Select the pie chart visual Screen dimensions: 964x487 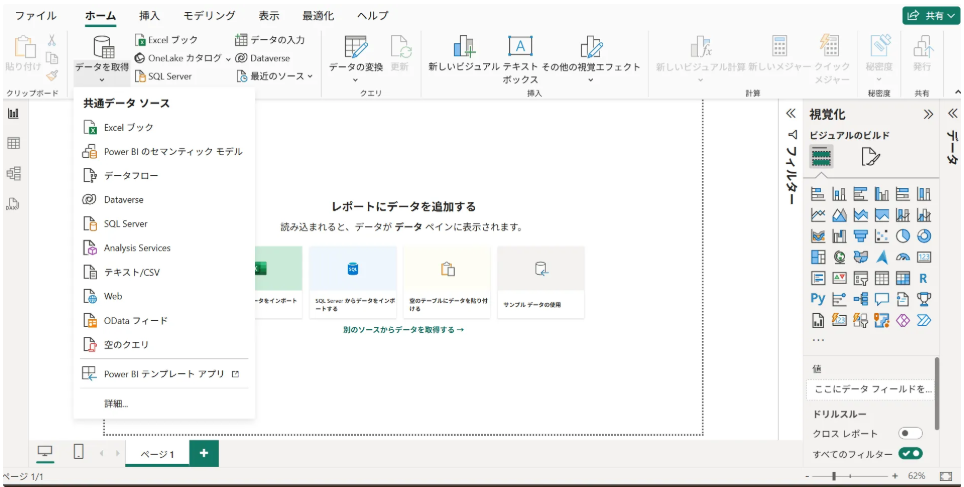click(x=903, y=236)
